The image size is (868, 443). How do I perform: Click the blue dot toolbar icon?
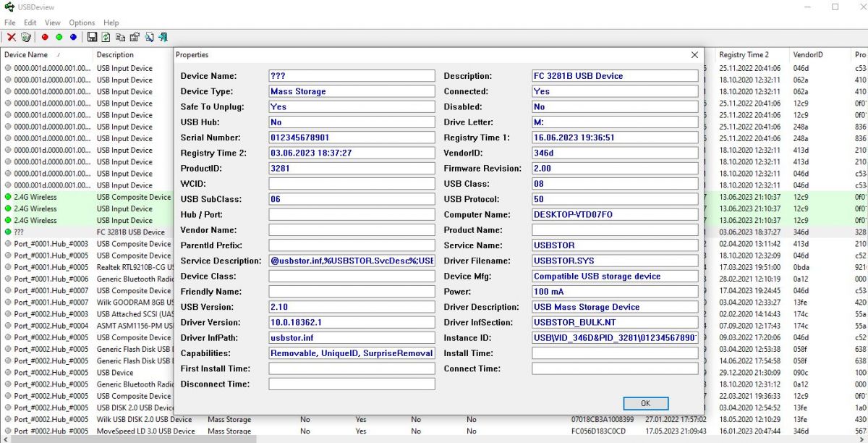(x=73, y=37)
